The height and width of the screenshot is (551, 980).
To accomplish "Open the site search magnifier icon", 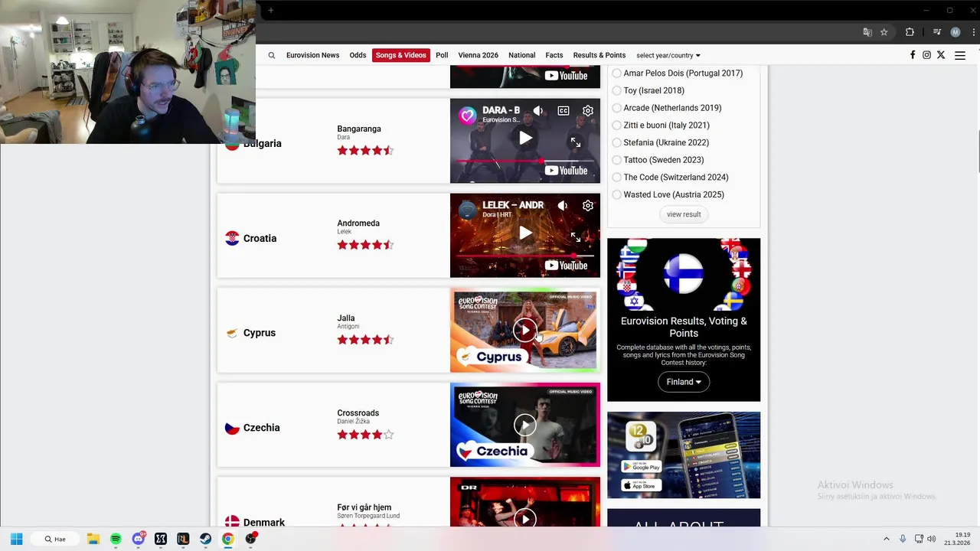I will [x=271, y=55].
